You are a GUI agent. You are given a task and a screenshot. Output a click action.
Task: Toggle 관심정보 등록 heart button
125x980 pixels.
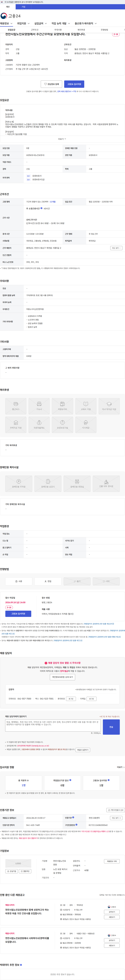pos(51,84)
